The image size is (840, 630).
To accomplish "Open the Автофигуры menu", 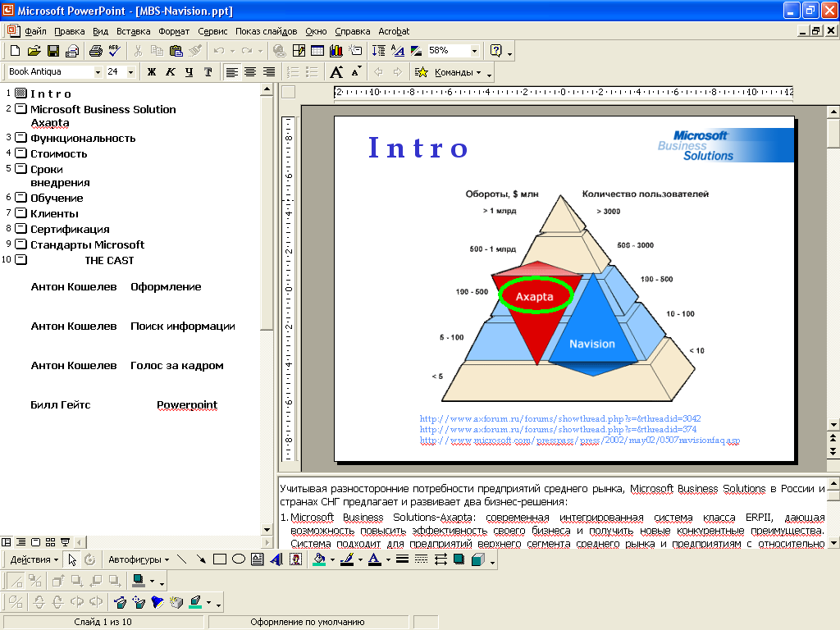I will click(x=139, y=559).
